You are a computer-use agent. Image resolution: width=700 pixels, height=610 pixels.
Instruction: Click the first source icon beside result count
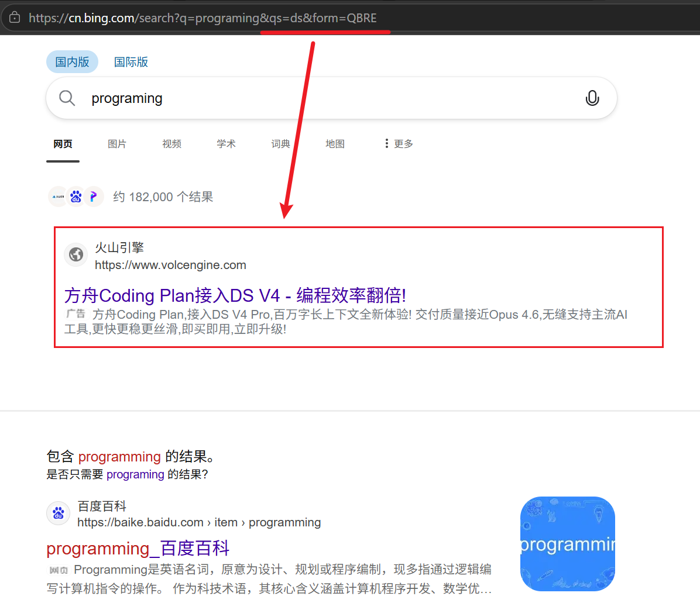tap(58, 197)
